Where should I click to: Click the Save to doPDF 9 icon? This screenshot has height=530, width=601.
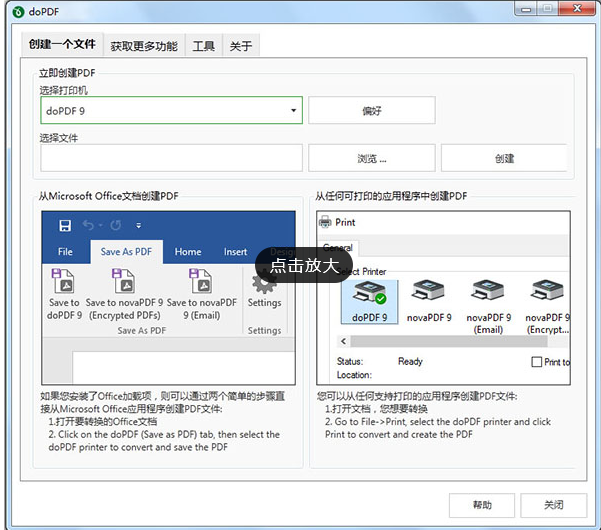tap(63, 281)
